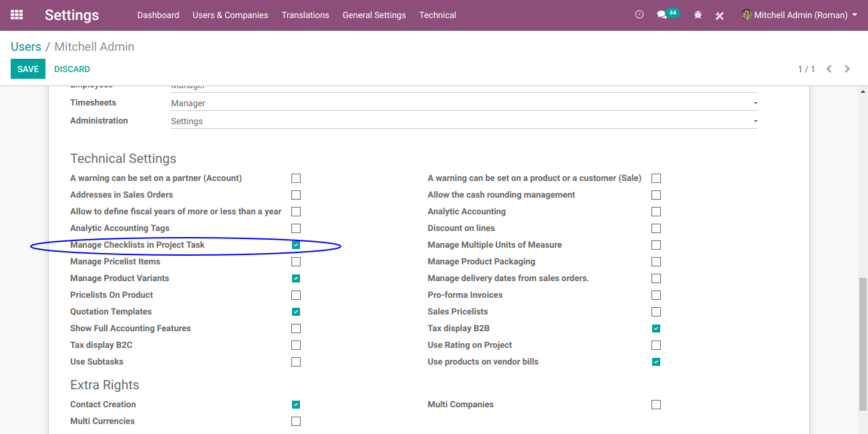Open the developer tools bug icon
Image resolution: width=868 pixels, height=434 pixels.
[x=698, y=15]
